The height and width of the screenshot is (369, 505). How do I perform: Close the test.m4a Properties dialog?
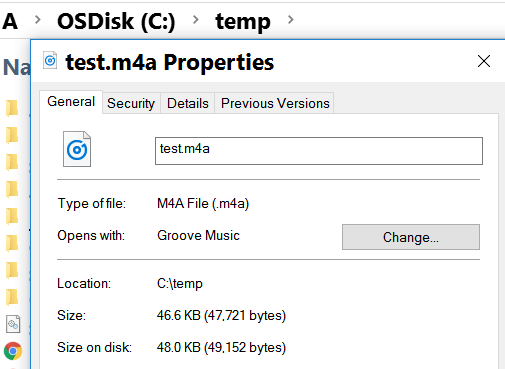484,61
